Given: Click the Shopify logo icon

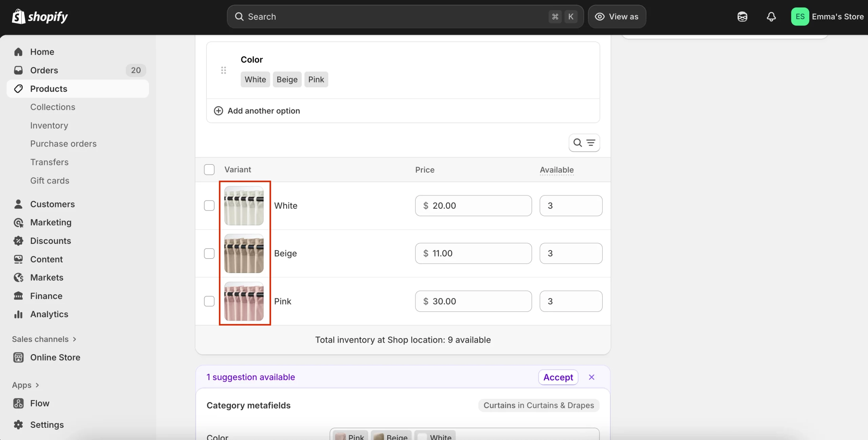Looking at the screenshot, I should (x=19, y=16).
